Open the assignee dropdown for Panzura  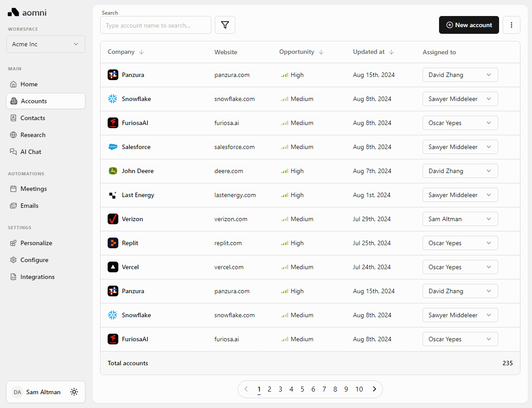pos(460,75)
